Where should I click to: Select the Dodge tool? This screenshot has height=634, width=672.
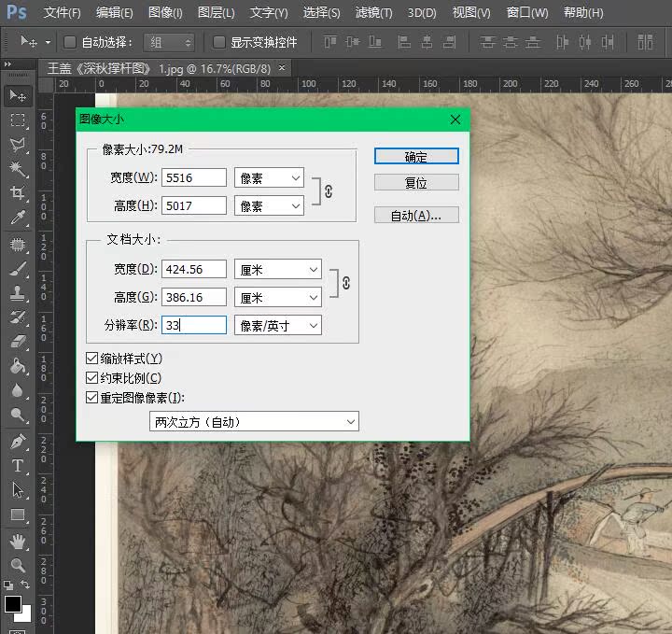click(x=18, y=415)
